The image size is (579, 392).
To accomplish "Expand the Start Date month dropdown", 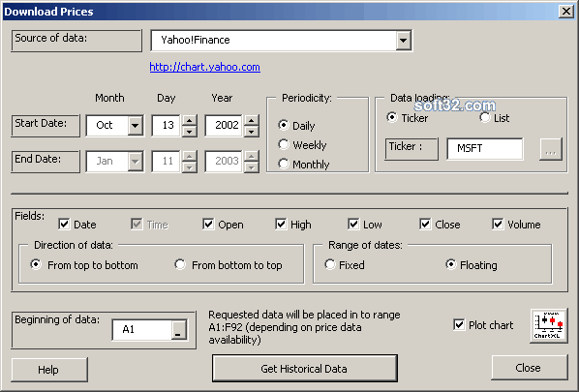I will click(136, 125).
